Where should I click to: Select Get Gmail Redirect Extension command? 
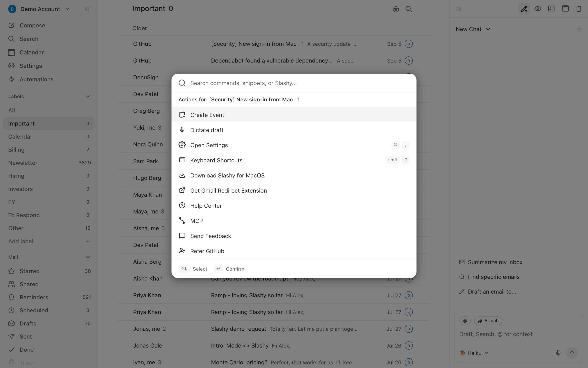[294, 190]
